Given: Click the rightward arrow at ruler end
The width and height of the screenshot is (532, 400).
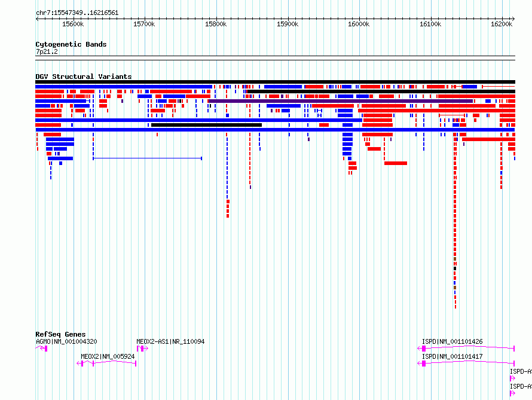Looking at the screenshot, I should (x=513, y=19).
